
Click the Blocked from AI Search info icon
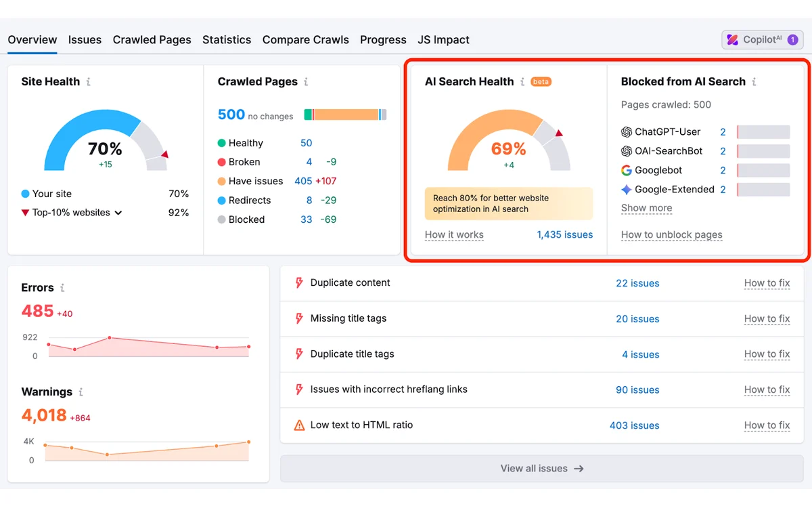click(754, 82)
